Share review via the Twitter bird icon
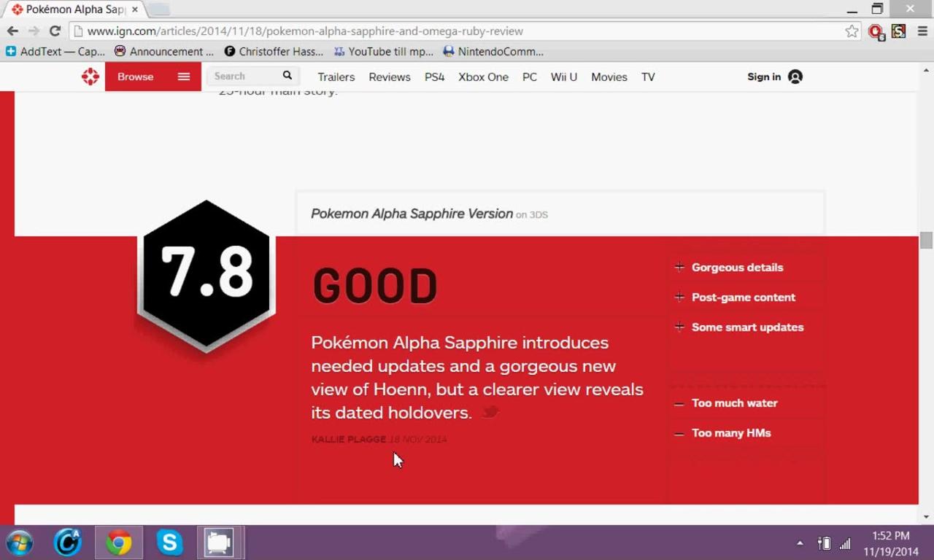 (x=489, y=412)
